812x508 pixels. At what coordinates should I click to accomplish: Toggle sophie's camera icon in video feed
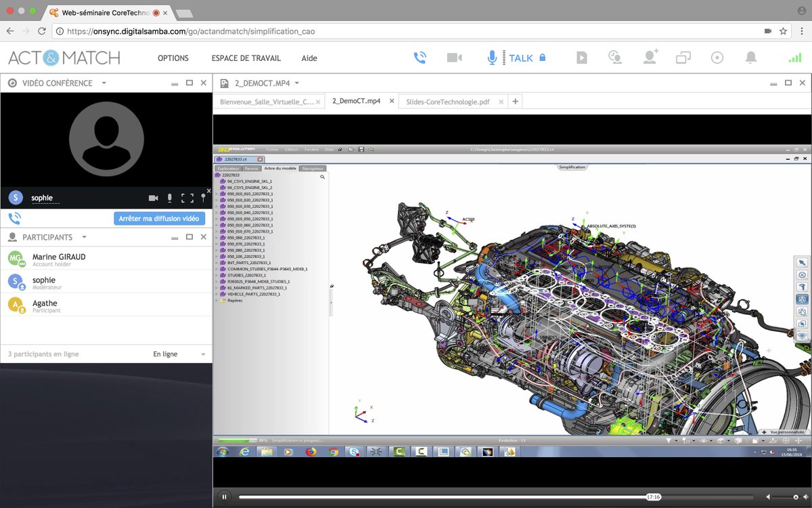click(x=154, y=198)
